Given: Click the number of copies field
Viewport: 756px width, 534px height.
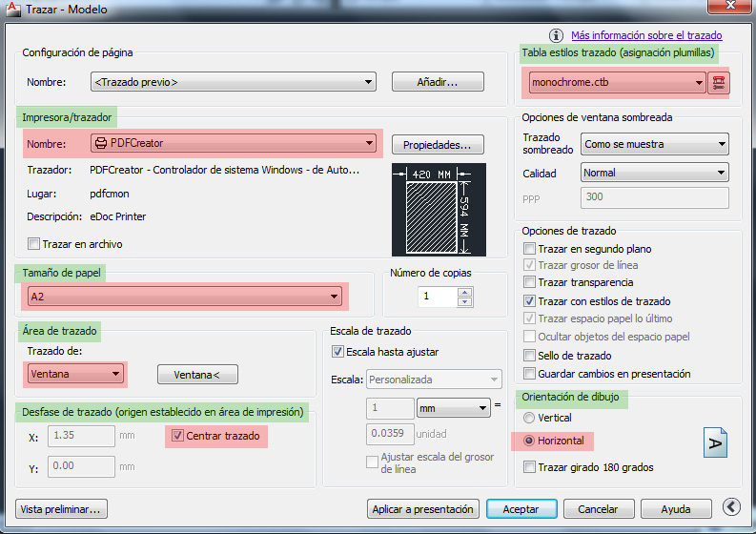Looking at the screenshot, I should click(438, 297).
